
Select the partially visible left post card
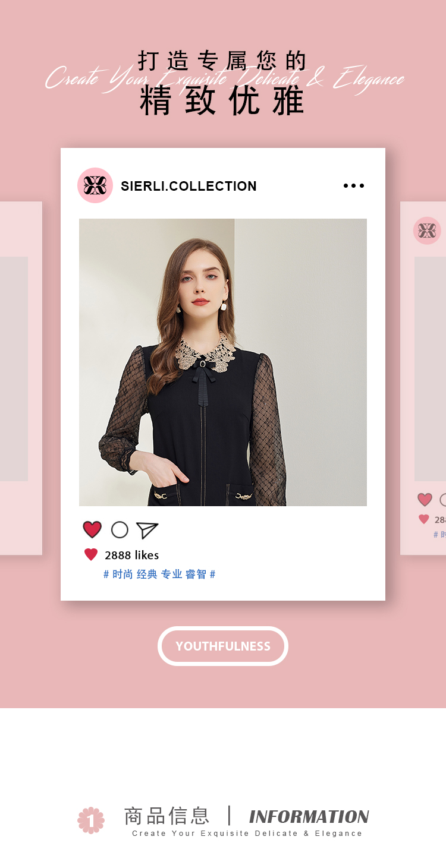[x=21, y=378]
